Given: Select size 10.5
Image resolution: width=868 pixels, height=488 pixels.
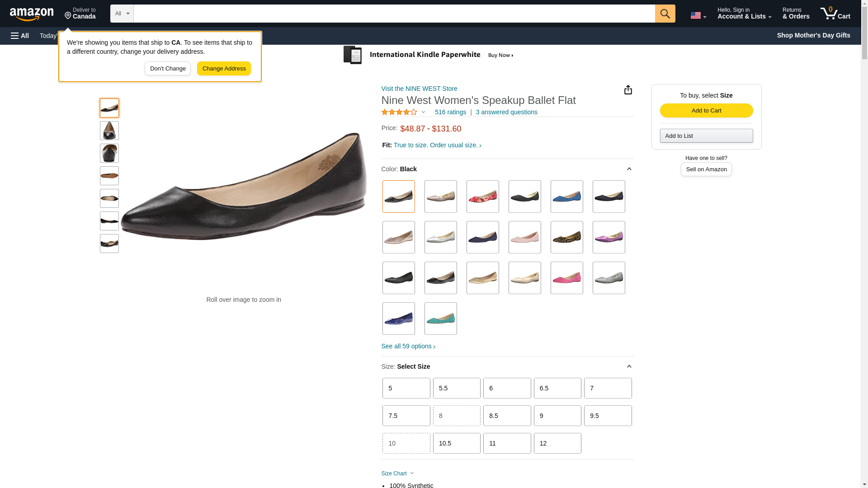Looking at the screenshot, I should coord(457,443).
